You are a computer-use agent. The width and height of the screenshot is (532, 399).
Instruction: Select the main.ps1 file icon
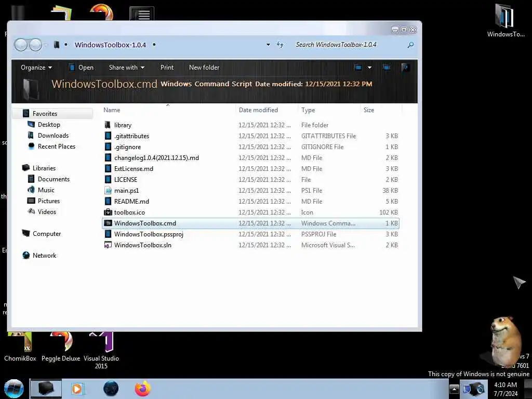click(108, 190)
